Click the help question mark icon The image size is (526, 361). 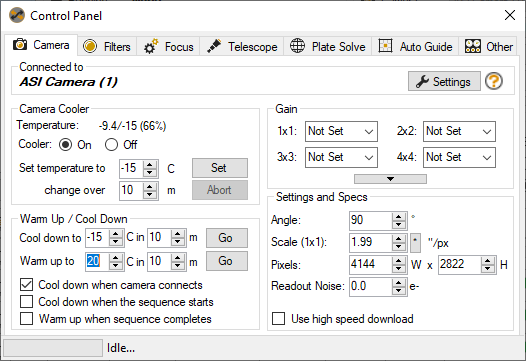[x=494, y=81]
